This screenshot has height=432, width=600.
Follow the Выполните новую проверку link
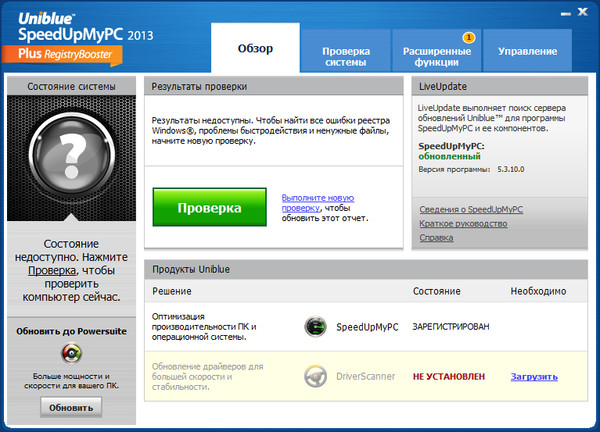point(317,203)
